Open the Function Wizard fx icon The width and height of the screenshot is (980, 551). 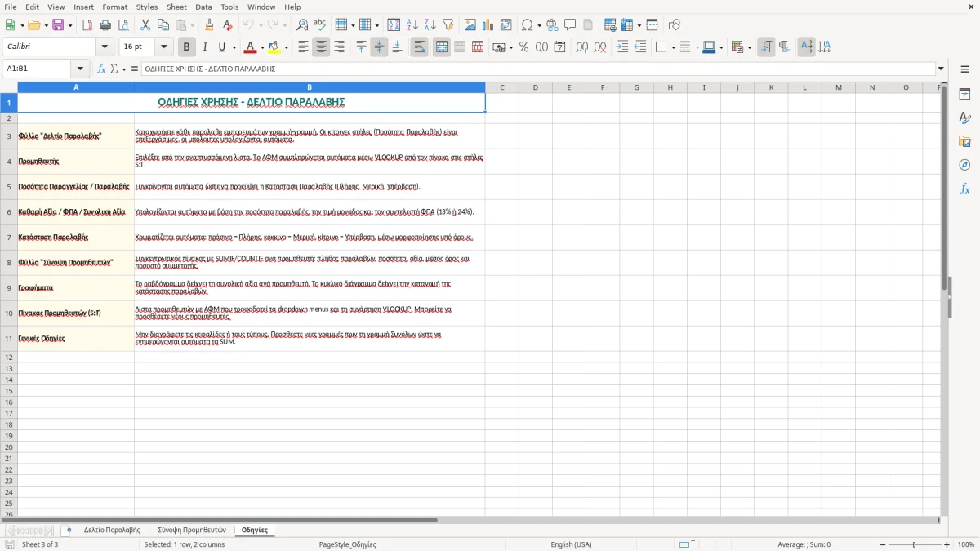(x=101, y=69)
